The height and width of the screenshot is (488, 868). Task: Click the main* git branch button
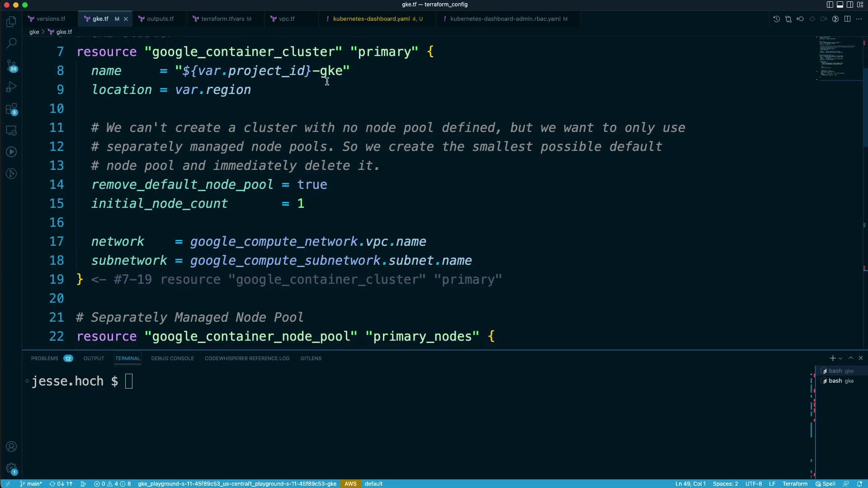[31, 483]
